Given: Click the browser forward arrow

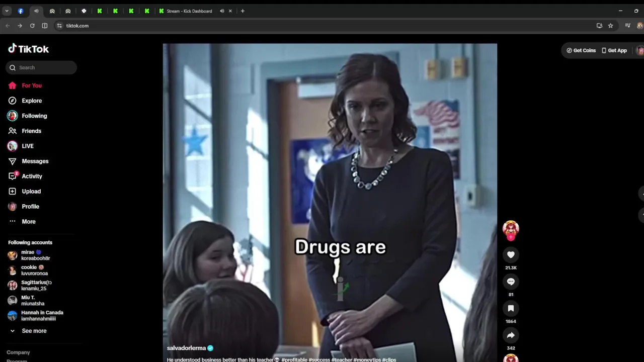Looking at the screenshot, I should 20,26.
